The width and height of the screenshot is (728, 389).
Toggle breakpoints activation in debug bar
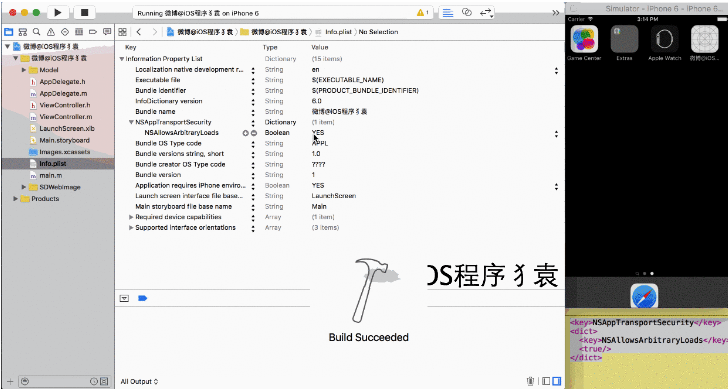tap(143, 298)
